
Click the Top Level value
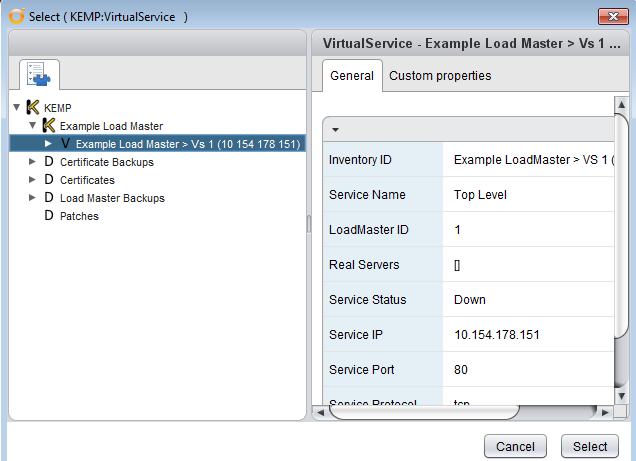point(480,195)
